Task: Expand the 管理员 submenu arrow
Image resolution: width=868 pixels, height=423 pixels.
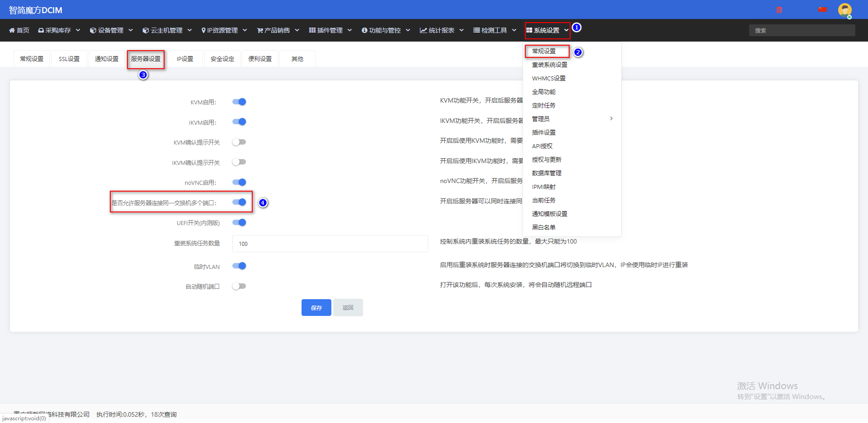Action: [611, 118]
